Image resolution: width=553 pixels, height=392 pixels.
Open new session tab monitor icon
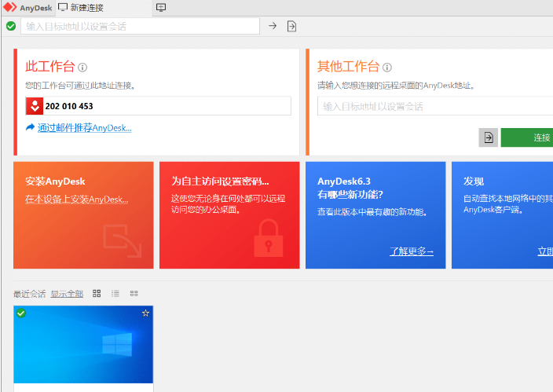click(x=161, y=7)
